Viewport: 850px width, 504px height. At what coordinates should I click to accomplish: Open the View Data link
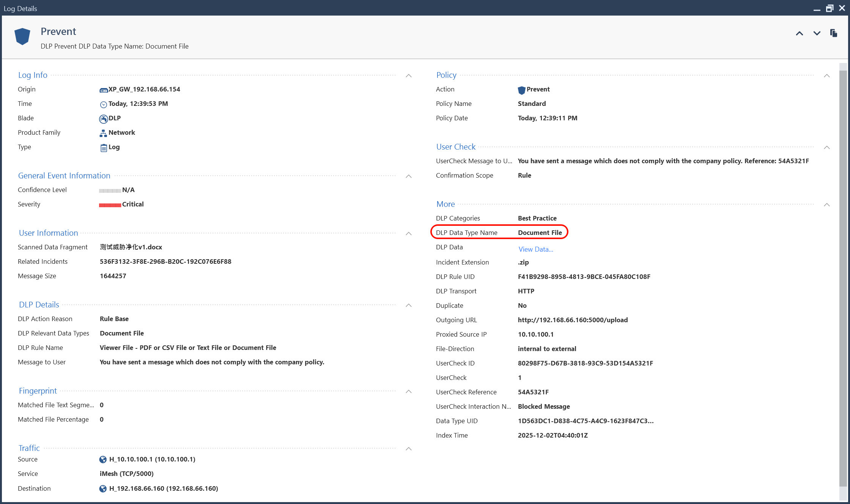535,249
